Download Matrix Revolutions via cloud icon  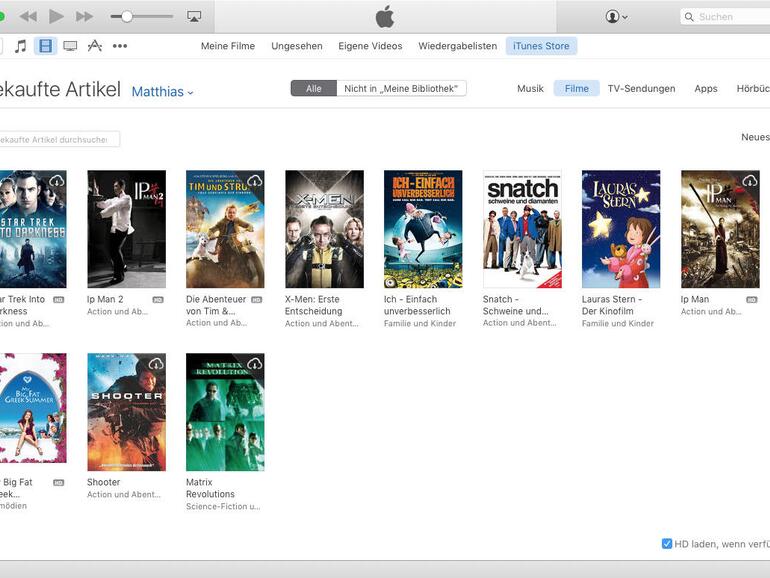click(255, 364)
